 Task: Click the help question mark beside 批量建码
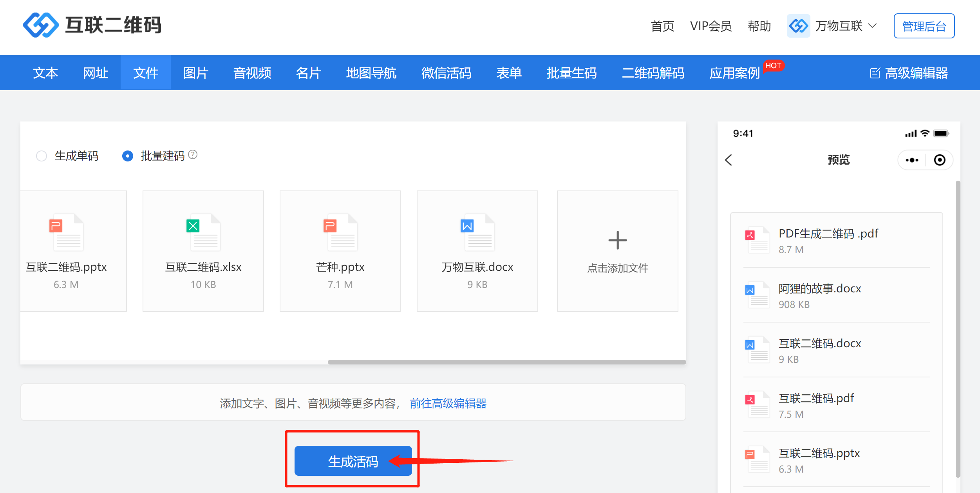click(x=193, y=155)
